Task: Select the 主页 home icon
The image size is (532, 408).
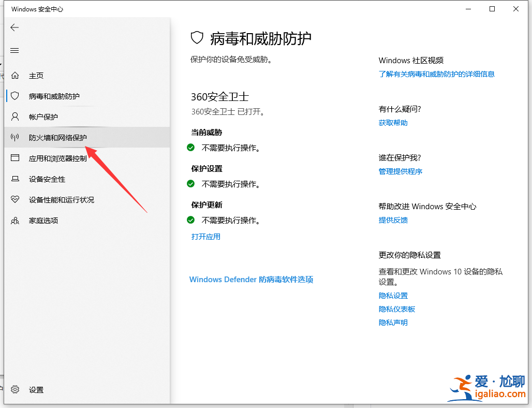Action: 14,75
